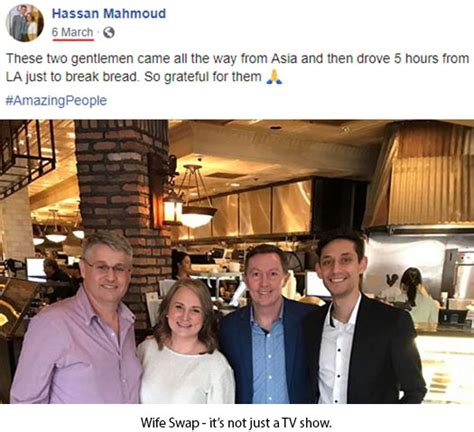Select the man in the blue blazer
474x432 pixels.
[269, 325]
